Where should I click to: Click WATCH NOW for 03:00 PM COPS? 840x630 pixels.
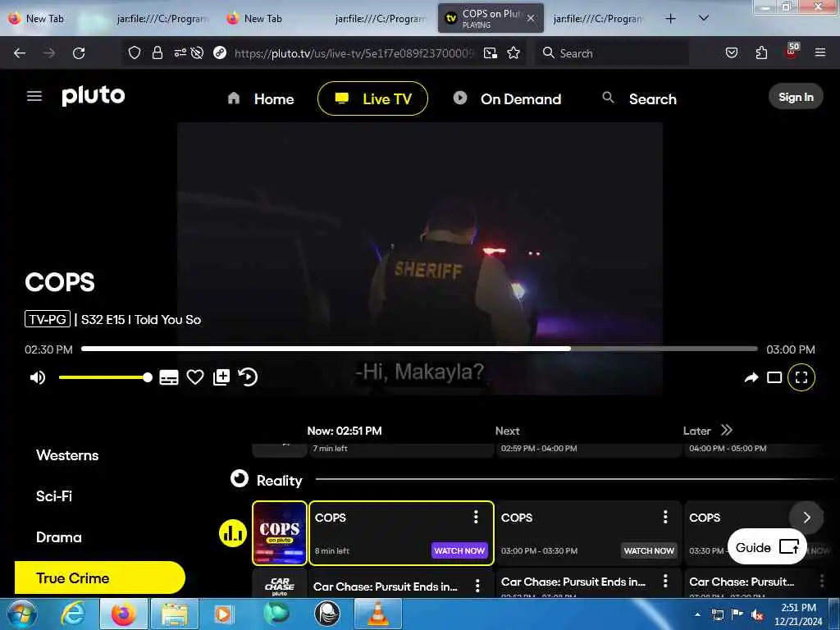point(649,550)
